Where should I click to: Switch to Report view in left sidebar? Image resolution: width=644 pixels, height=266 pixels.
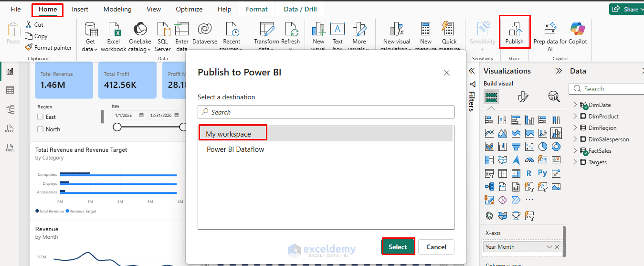tap(10, 71)
